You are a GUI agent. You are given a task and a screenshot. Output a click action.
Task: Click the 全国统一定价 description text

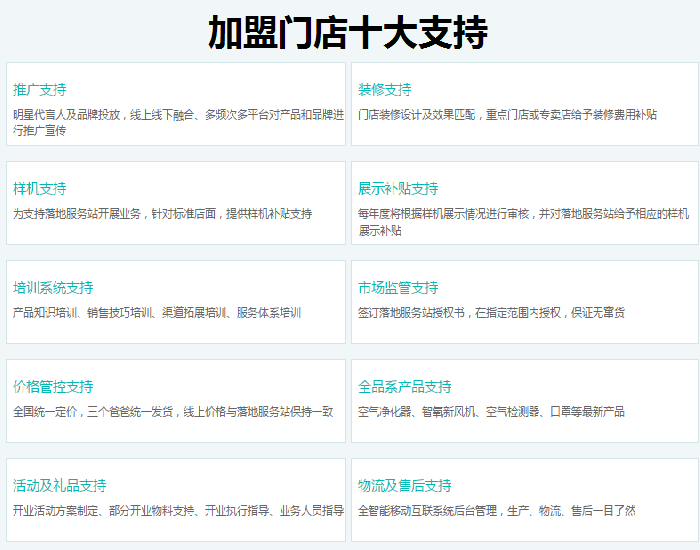pyautogui.click(x=173, y=412)
